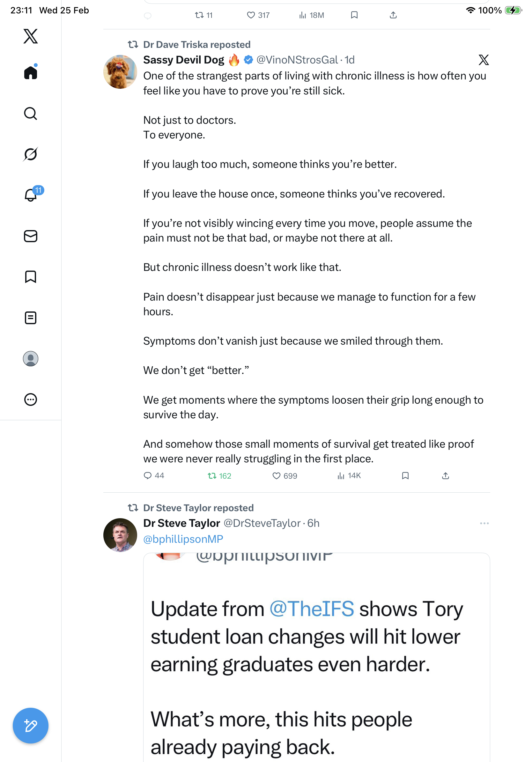
Task: Open the @bphillipsonMP mention link
Action: 183,539
